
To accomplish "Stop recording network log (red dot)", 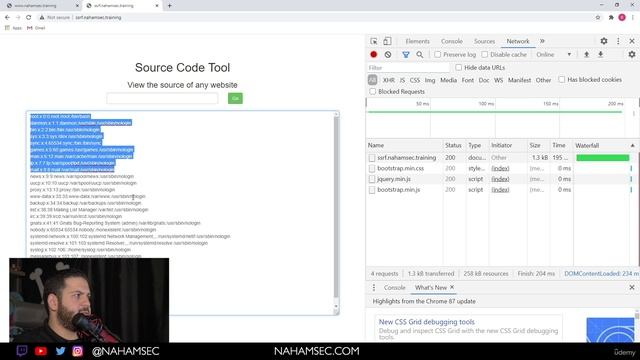I will coord(373,54).
